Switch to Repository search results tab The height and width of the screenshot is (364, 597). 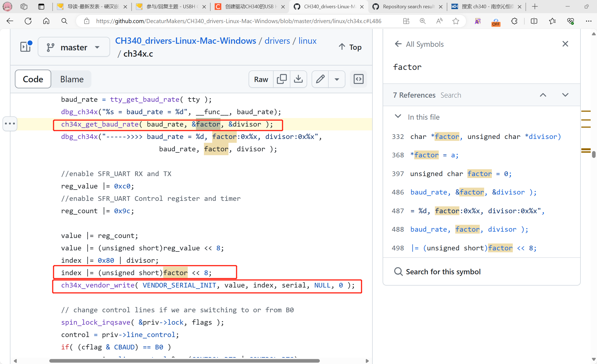click(408, 7)
